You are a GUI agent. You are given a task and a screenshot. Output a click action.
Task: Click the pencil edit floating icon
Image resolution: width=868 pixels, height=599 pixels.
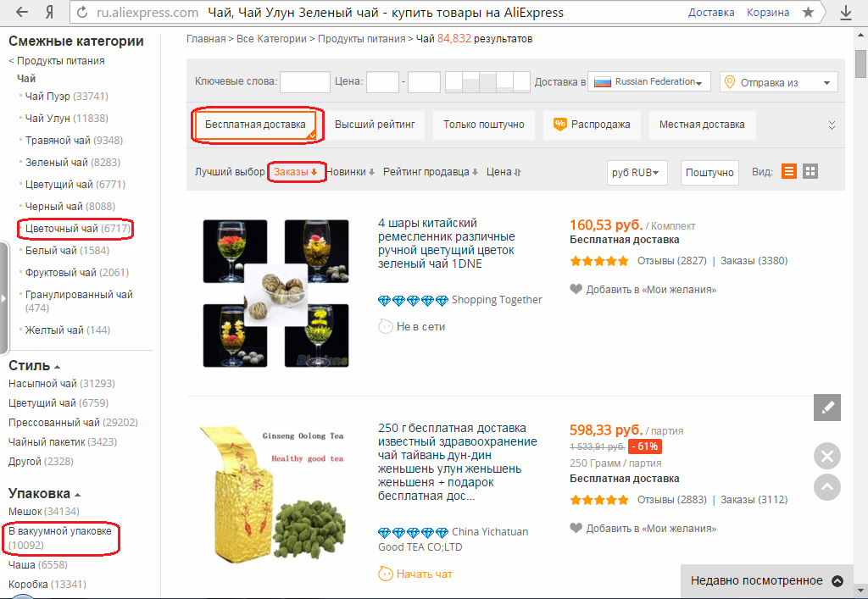[827, 408]
